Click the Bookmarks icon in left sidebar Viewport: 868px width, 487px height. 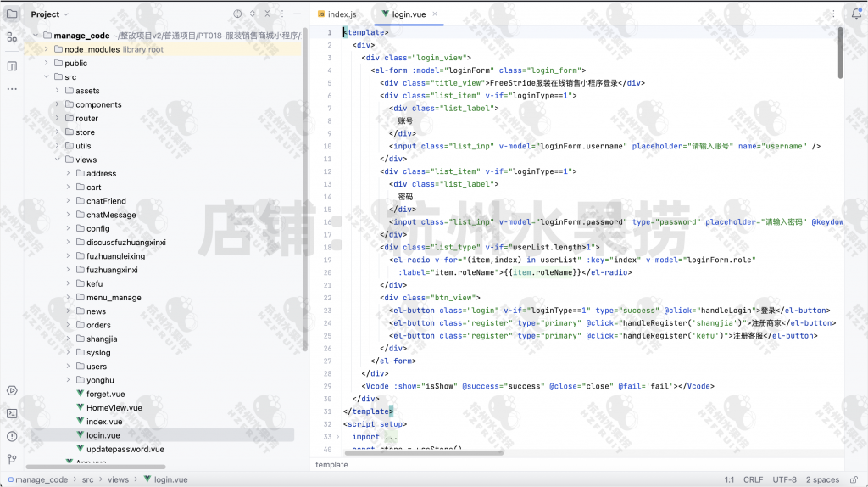[x=12, y=66]
